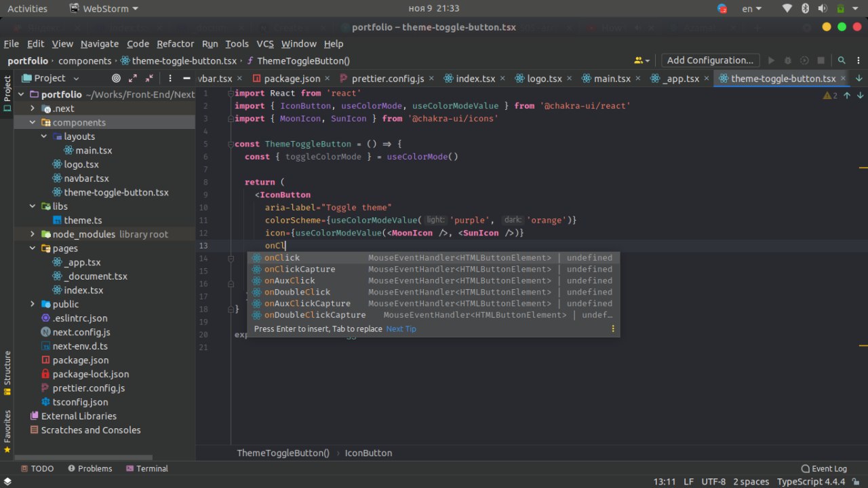Click Expand All icon in Project panel
This screenshot has height=488, width=868.
[133, 78]
